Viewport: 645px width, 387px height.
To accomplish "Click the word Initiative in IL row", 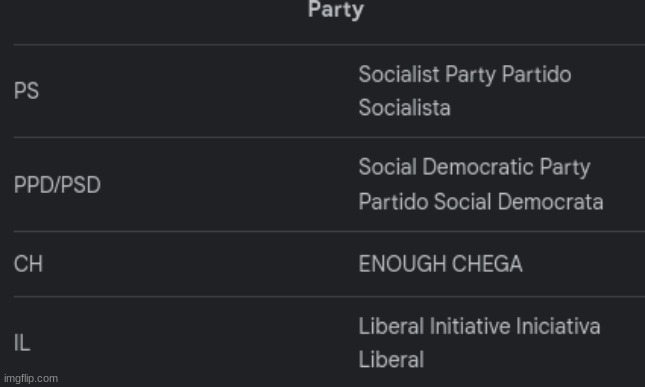I will 470,327.
